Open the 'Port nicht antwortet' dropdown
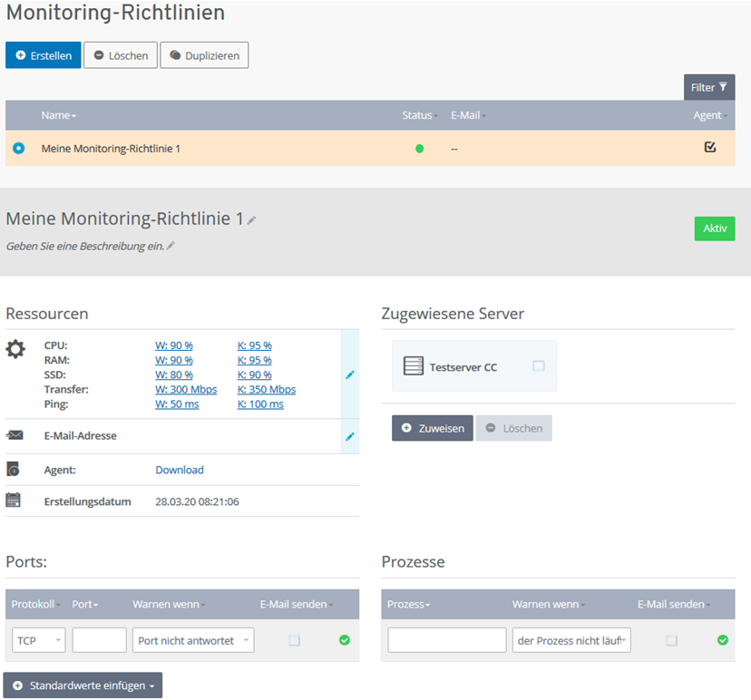The height and width of the screenshot is (700, 751). pos(193,640)
